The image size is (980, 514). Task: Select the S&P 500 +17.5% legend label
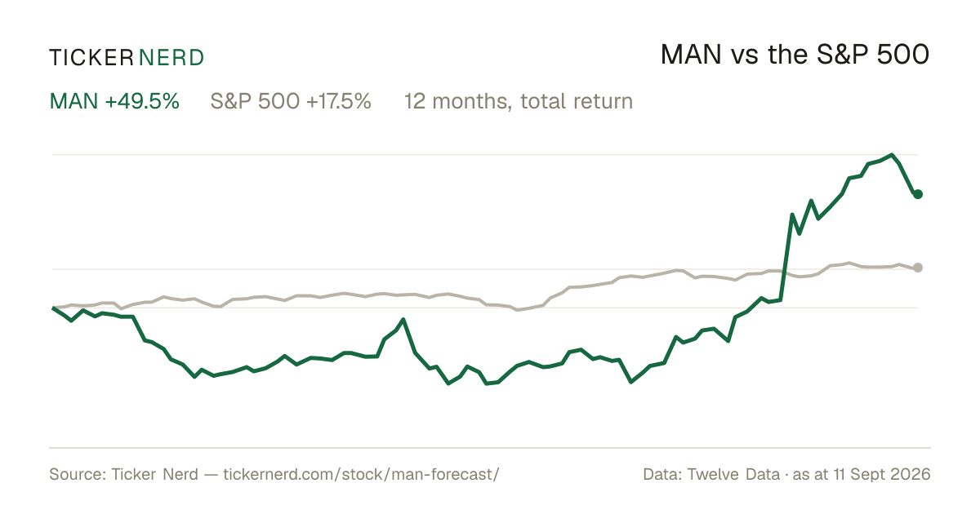pos(291,101)
